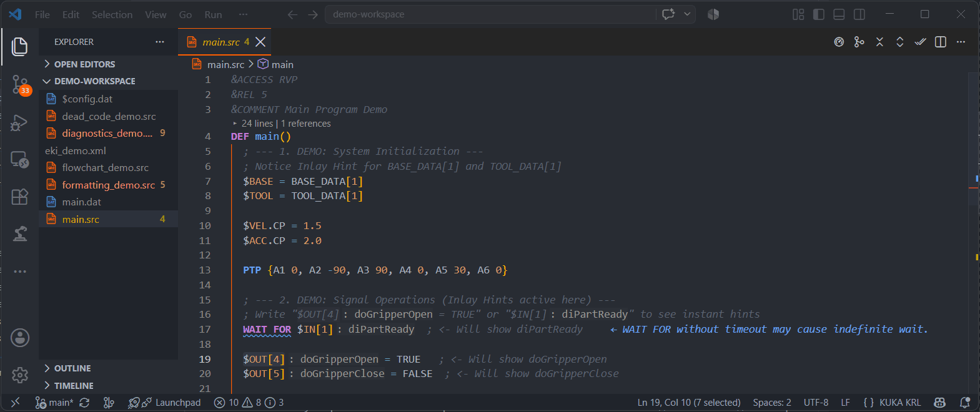Click the Explorer panel more actions dots
This screenshot has width=980, height=412.
[x=160, y=42]
